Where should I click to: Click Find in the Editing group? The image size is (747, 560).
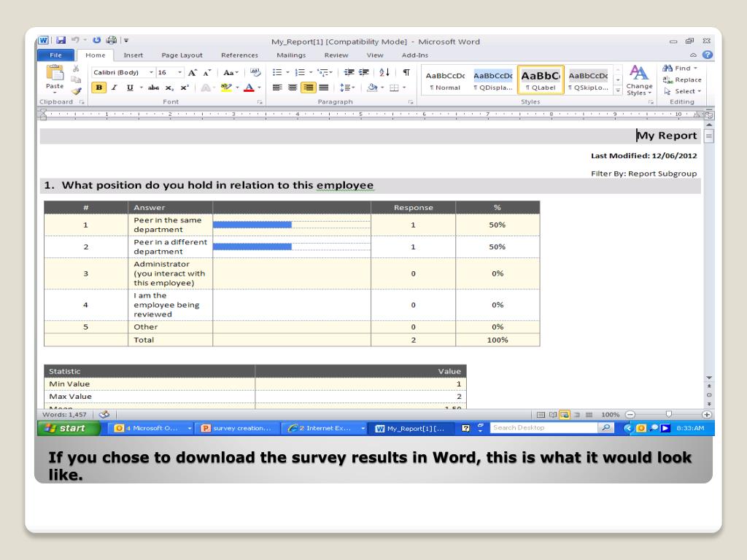(680, 68)
